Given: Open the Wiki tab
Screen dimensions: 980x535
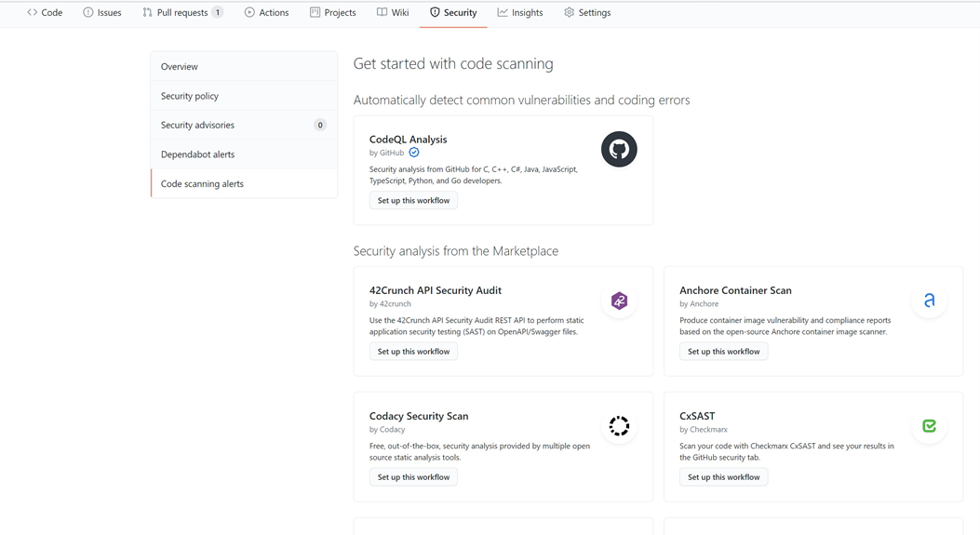Looking at the screenshot, I should pos(393,13).
